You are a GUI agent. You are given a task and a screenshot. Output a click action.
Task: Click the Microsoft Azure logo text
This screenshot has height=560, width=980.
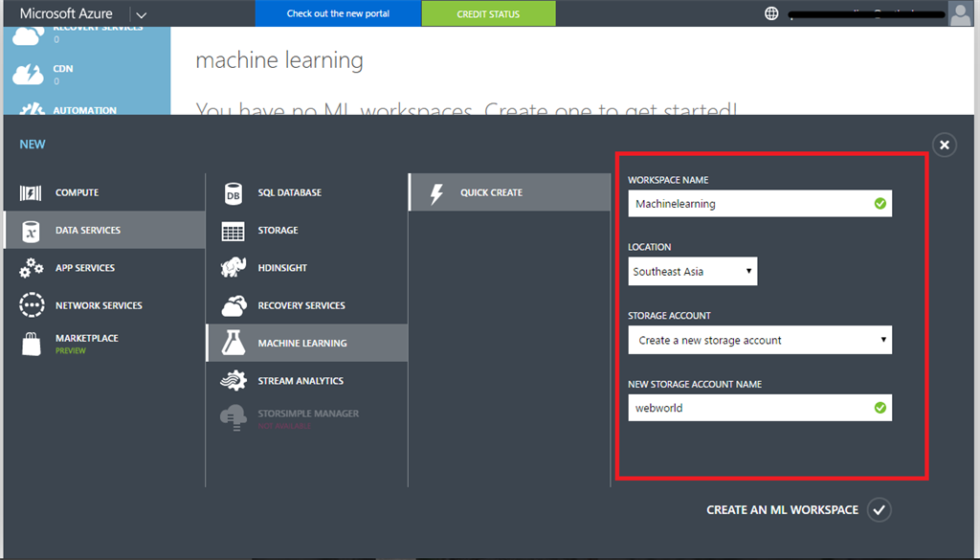tap(66, 13)
